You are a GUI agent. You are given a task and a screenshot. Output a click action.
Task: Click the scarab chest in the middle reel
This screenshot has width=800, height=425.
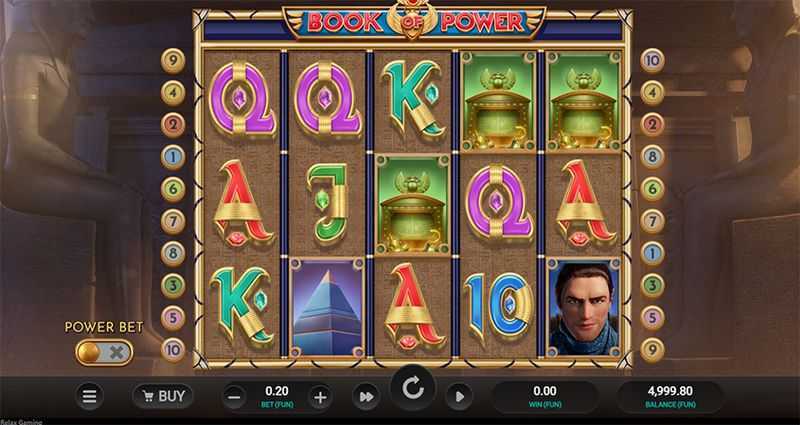tap(412, 205)
